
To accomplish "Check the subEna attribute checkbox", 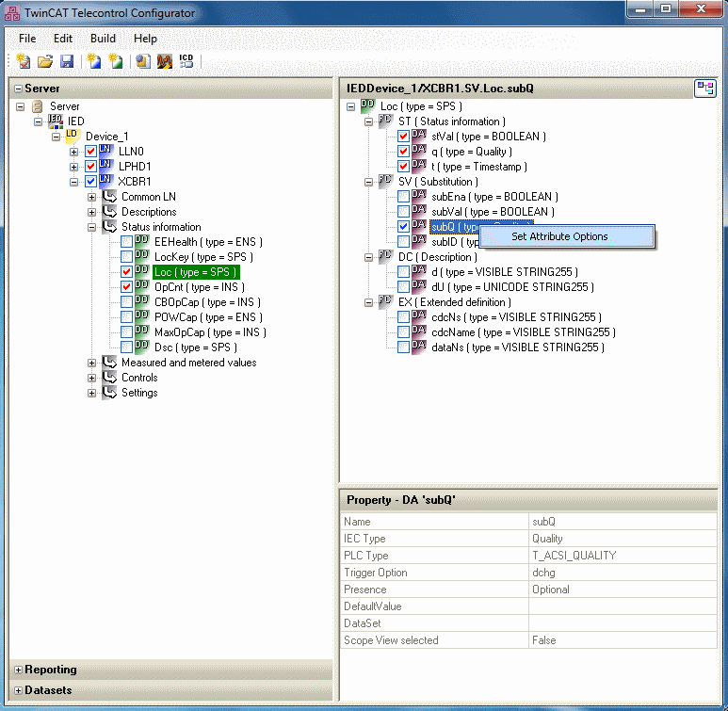I will tap(403, 197).
